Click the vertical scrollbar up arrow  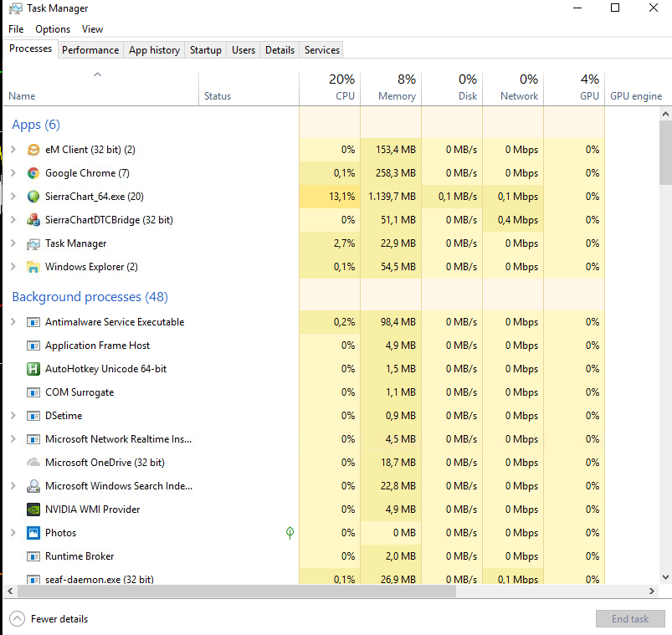point(665,114)
